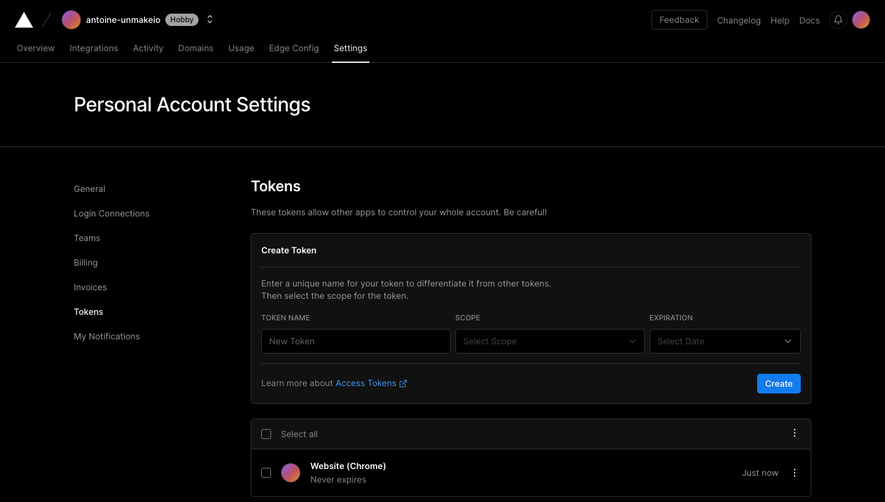Open Login Connections in sidebar
Image resolution: width=885 pixels, height=502 pixels.
[x=111, y=213]
